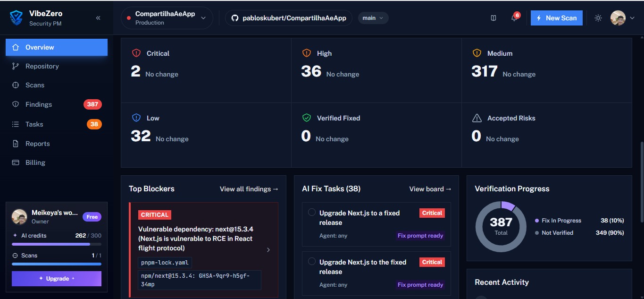Click the Verification Progress donut chart
The image size is (644, 299).
tap(501, 227)
